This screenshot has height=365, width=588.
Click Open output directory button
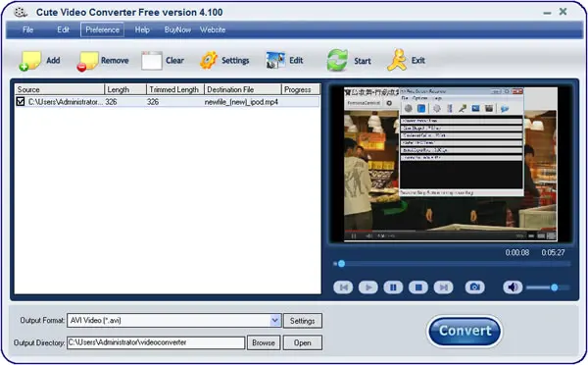[x=302, y=342]
